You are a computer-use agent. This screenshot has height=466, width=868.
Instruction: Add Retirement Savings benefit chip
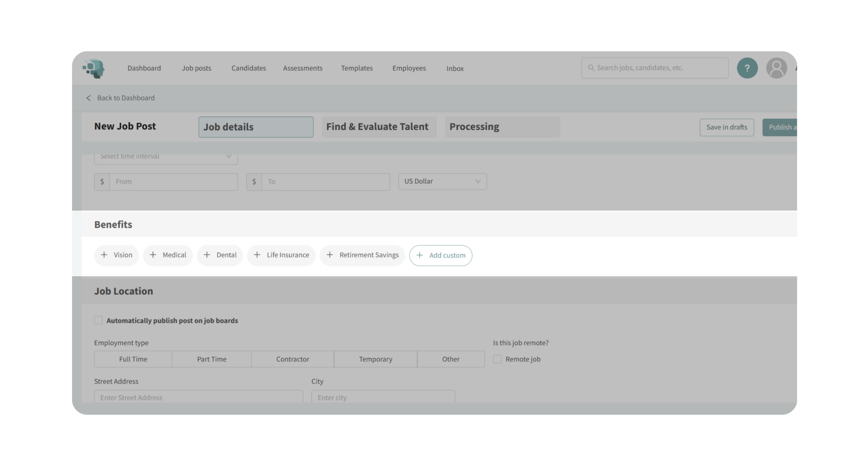pos(362,255)
